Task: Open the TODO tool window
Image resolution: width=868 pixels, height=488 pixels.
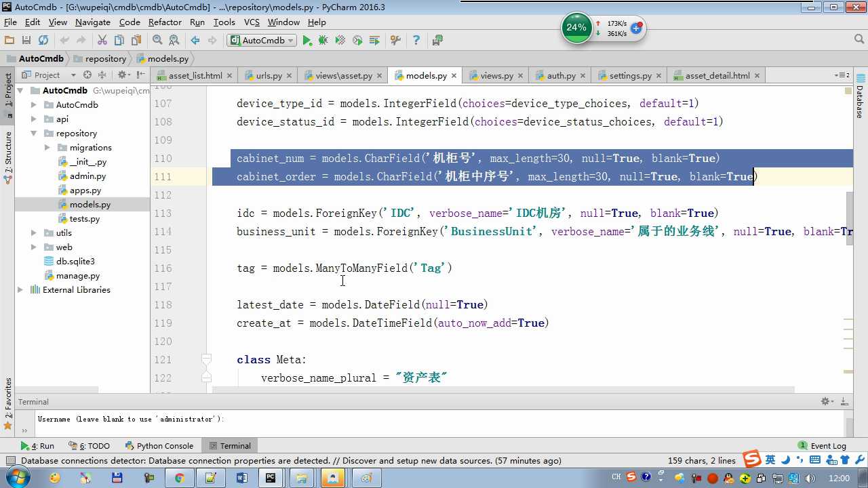Action: [89, 446]
